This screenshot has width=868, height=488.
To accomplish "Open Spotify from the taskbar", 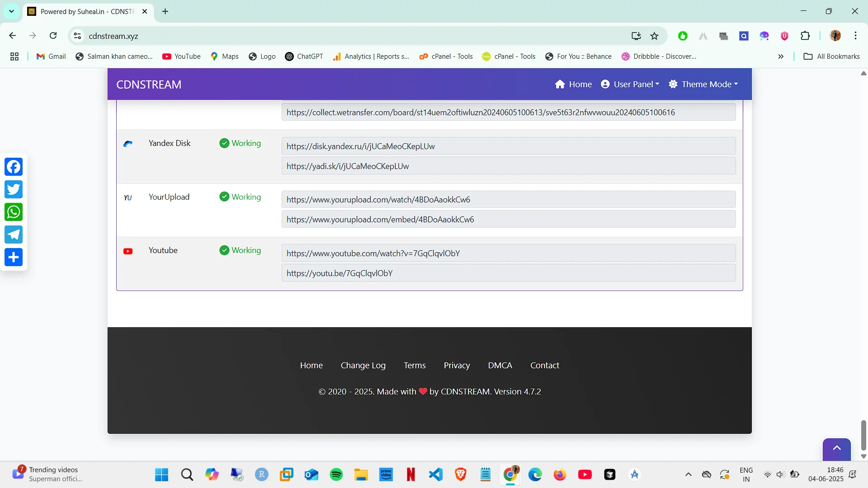I will [x=336, y=474].
